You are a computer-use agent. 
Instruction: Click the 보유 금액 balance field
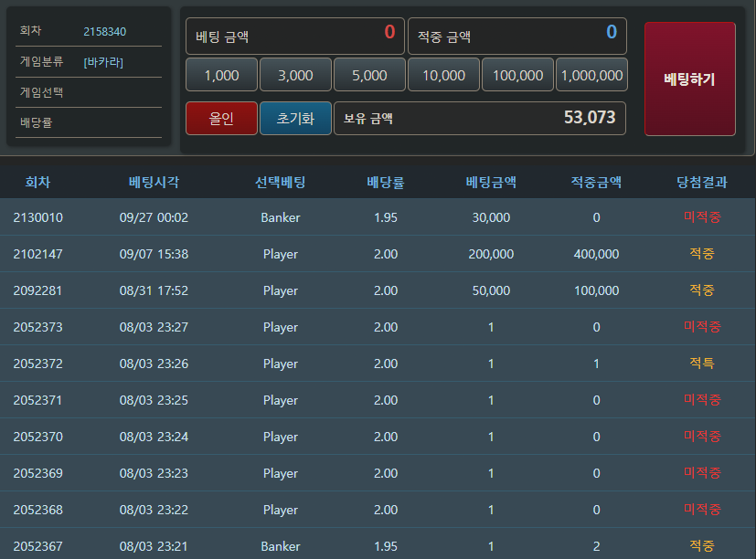480,118
